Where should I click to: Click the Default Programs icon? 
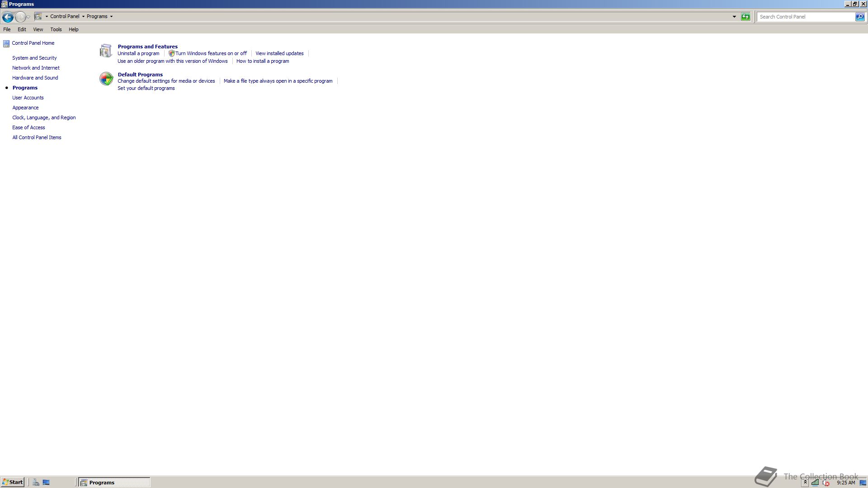pyautogui.click(x=106, y=79)
